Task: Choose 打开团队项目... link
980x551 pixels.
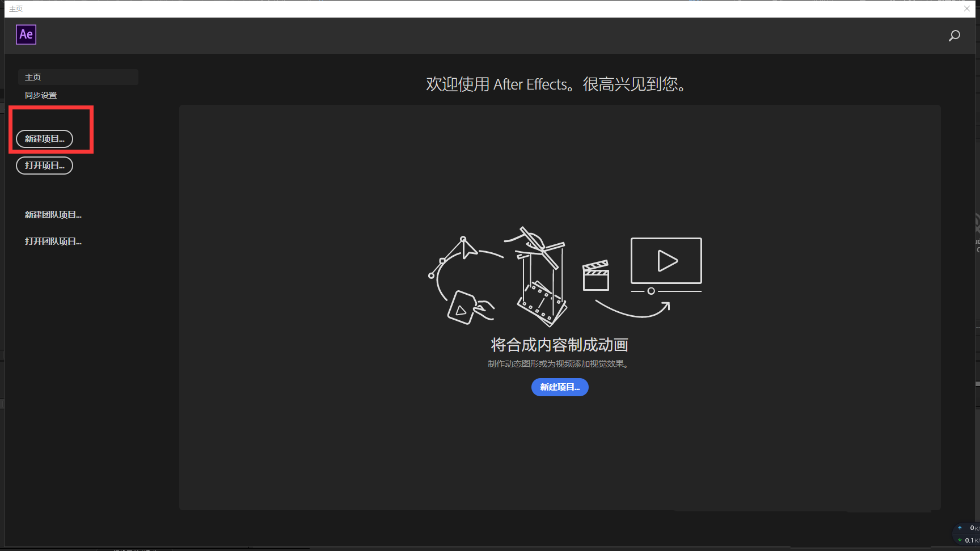Action: tap(53, 241)
